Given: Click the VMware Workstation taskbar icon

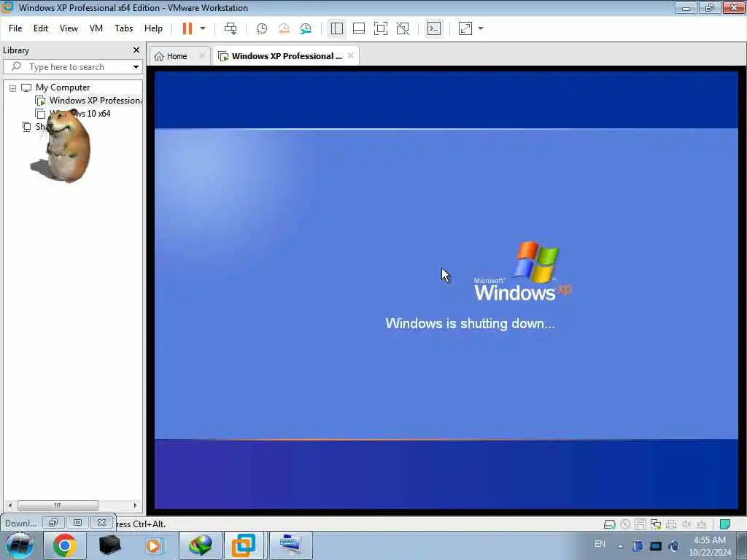Looking at the screenshot, I should click(244, 545).
